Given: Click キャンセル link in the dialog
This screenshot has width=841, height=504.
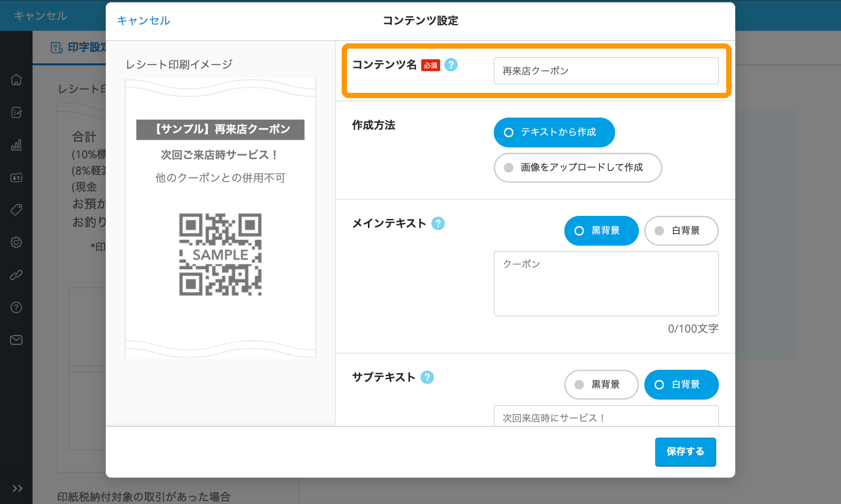Looking at the screenshot, I should pos(143,21).
